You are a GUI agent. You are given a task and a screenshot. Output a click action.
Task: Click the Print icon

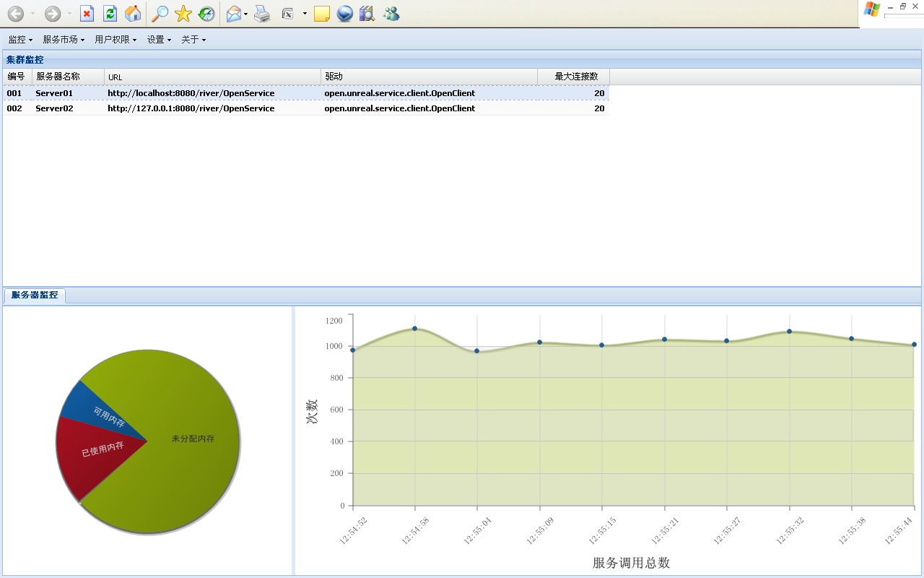262,14
